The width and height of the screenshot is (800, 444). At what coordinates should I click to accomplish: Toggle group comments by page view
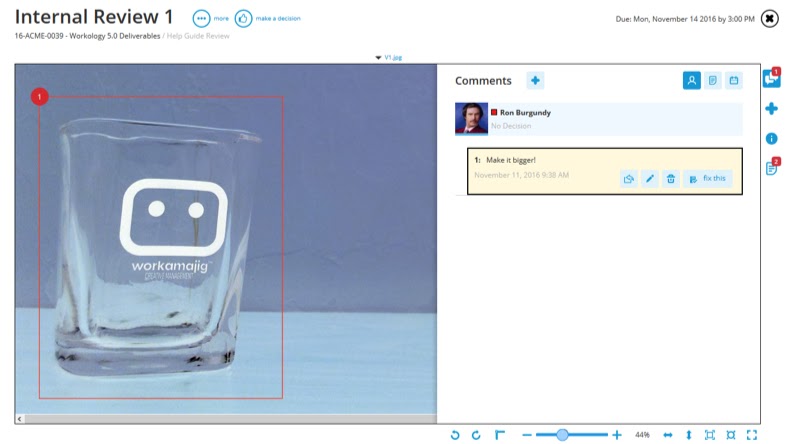(x=713, y=80)
